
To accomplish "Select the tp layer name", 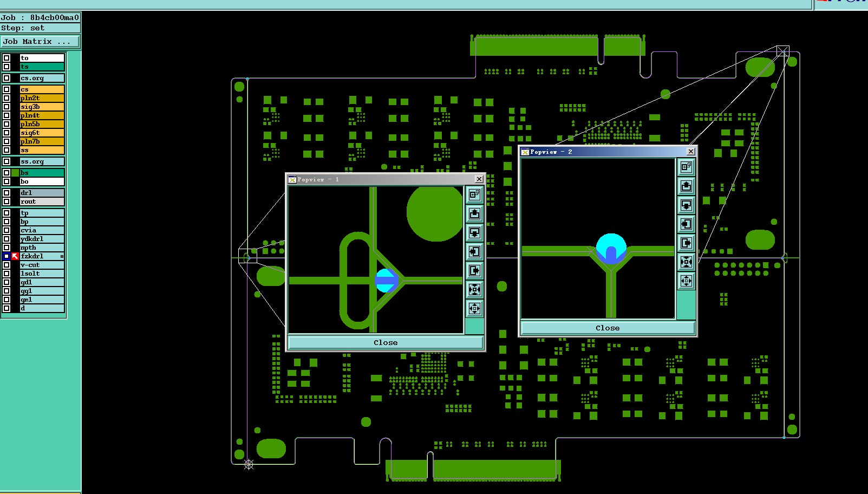I will (x=42, y=213).
